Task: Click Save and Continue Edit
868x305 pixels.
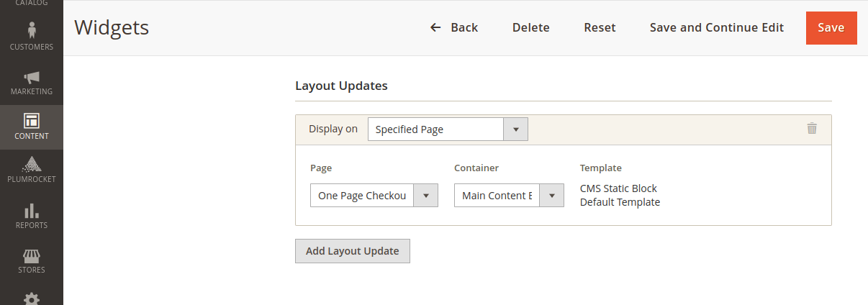Action: [x=717, y=27]
